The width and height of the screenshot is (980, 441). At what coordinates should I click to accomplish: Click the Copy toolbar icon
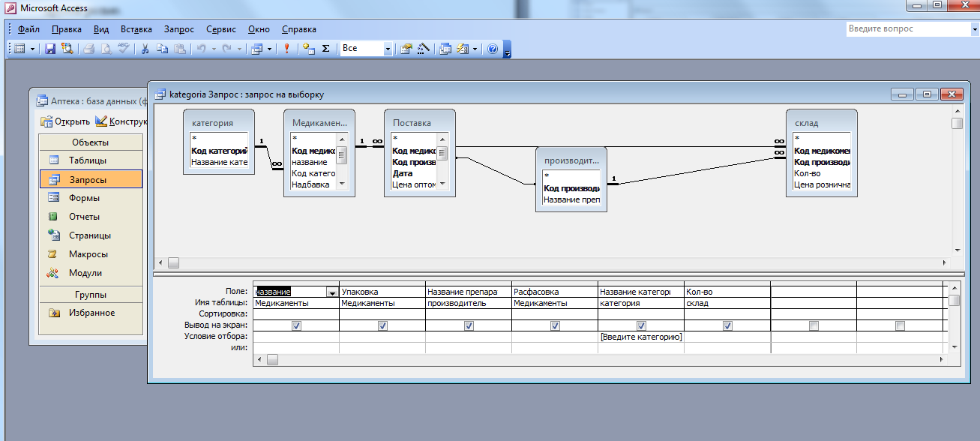click(x=162, y=48)
